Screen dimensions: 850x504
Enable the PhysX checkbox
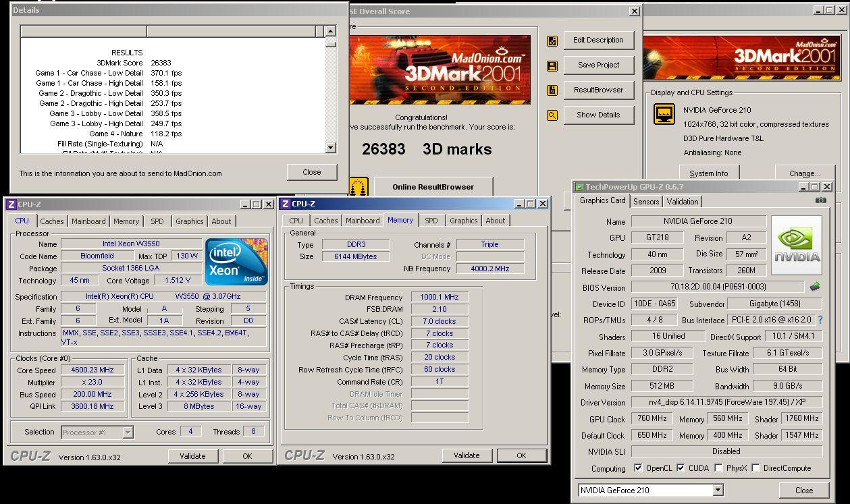718,468
